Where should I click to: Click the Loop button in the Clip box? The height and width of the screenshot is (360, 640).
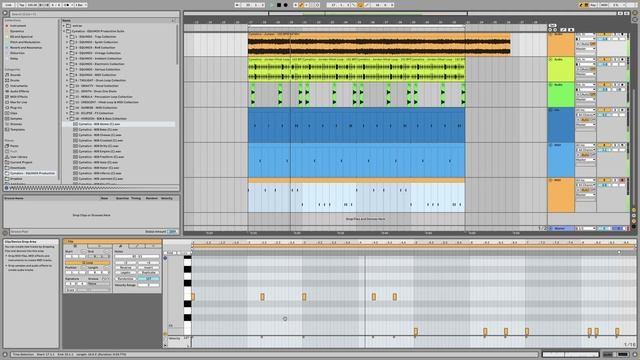87,263
